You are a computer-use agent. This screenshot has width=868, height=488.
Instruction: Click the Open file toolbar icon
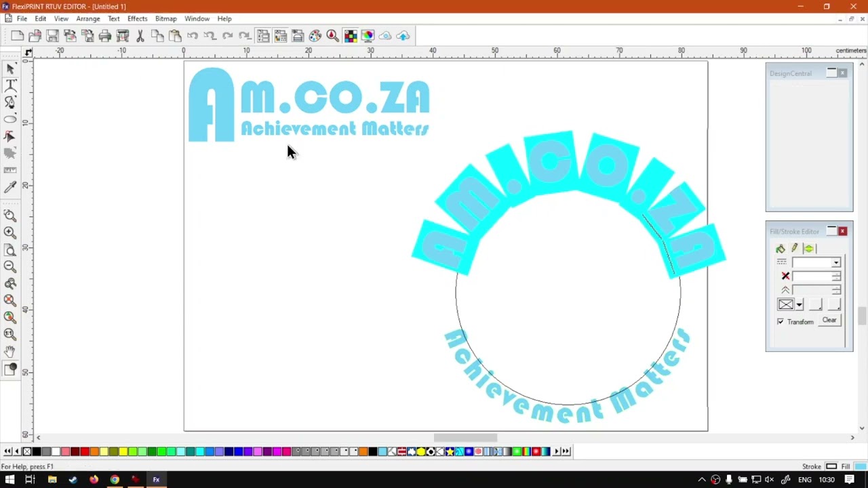pos(35,36)
